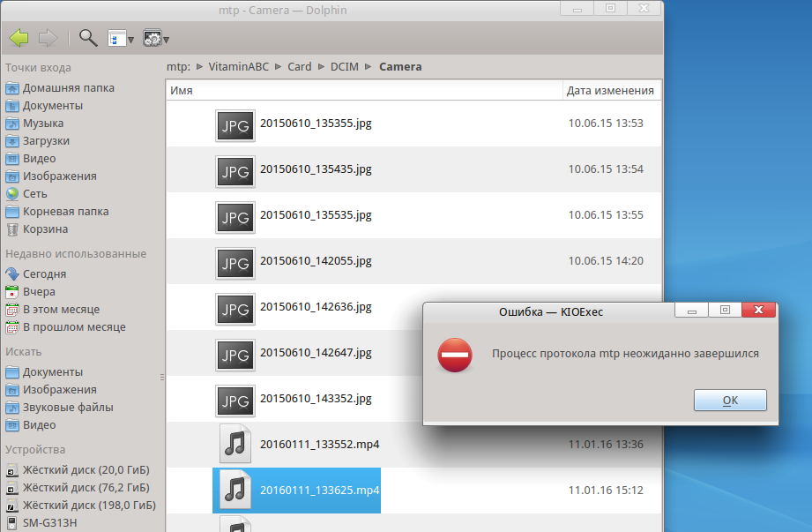Viewport: 812px width, 532px height.
Task: Select file 20150610_142647.jpg
Action: tap(316, 353)
